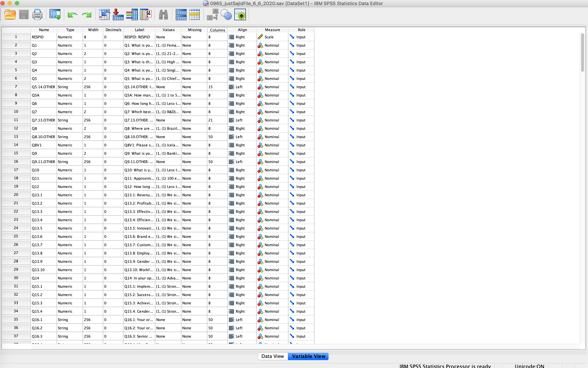Click values cell '{1, (1) 100 e...'
This screenshot has width=588, height=368.
point(168,178)
